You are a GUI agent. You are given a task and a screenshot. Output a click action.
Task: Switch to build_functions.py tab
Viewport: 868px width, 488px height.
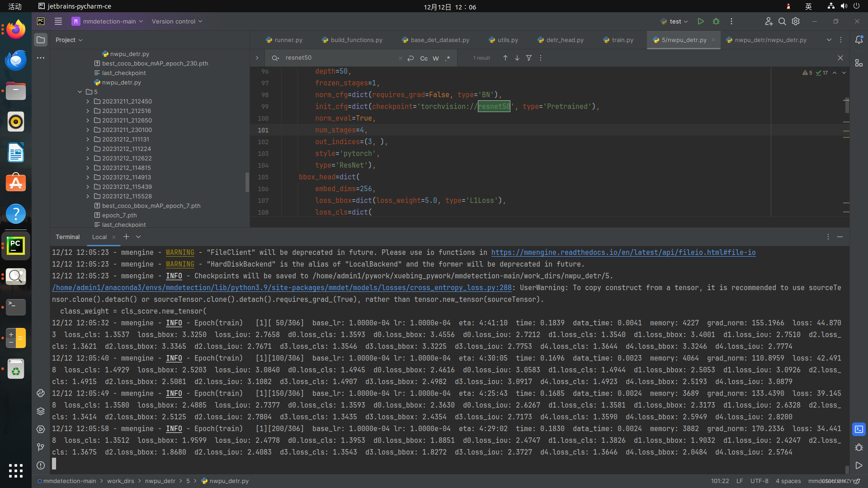pyautogui.click(x=352, y=40)
